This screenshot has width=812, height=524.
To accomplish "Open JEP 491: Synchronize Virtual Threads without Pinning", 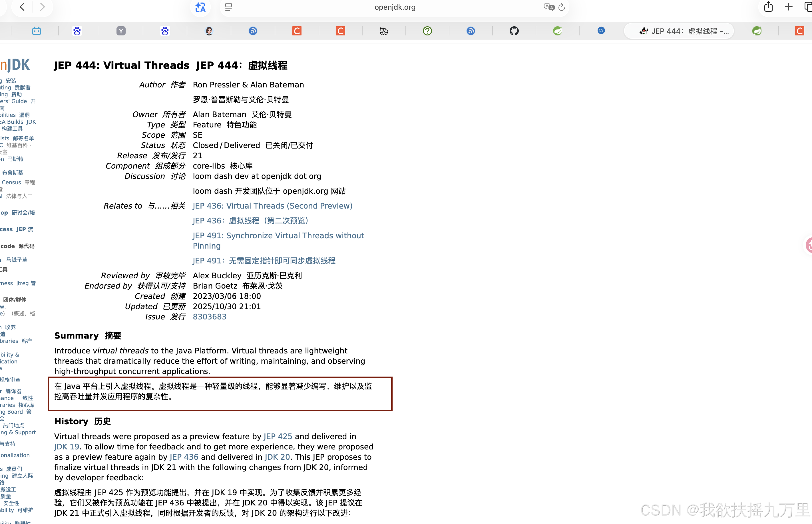I will point(278,241).
